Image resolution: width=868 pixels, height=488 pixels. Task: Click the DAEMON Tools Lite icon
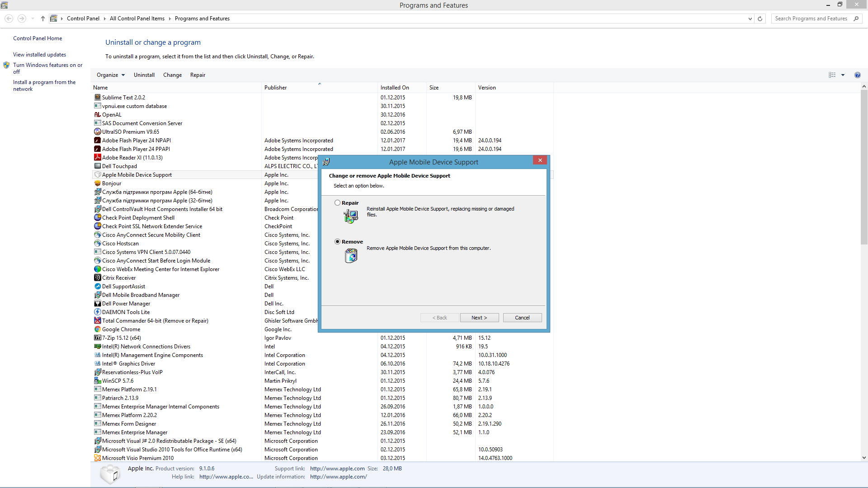coord(98,312)
